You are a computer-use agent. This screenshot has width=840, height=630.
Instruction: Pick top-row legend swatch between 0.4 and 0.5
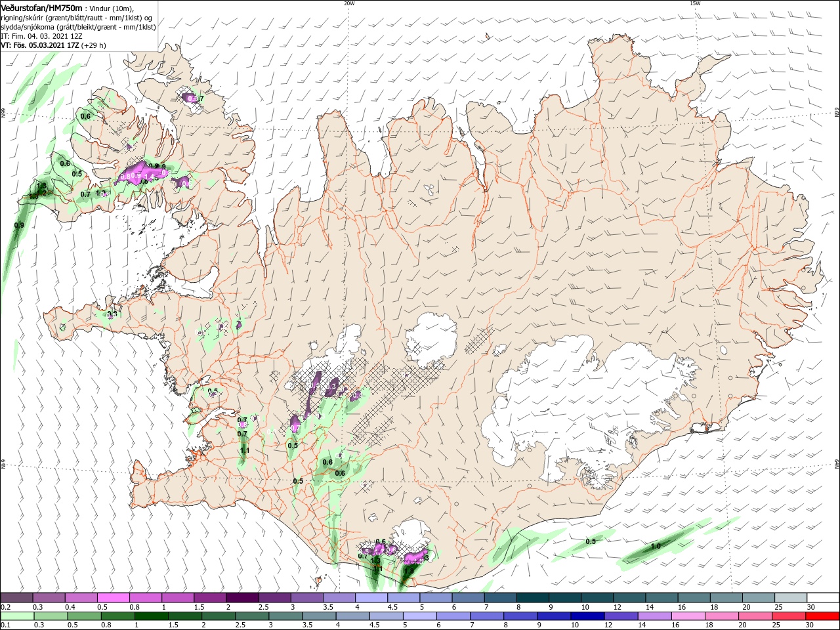coord(81,598)
